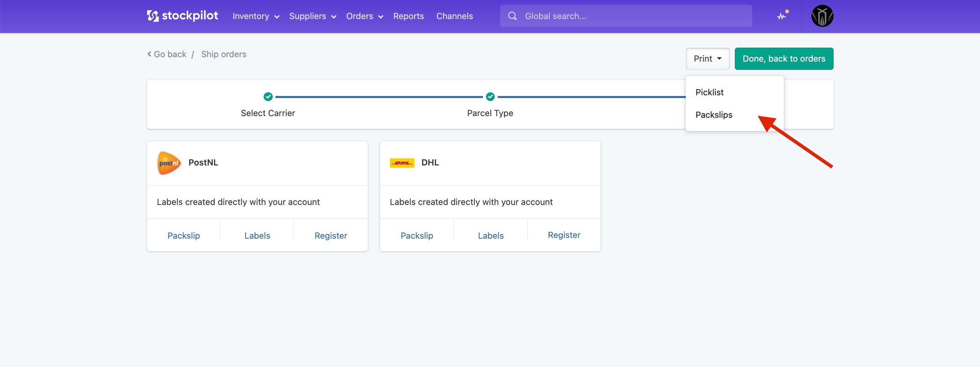
Task: Toggle the Print dropdown button
Action: tap(708, 59)
